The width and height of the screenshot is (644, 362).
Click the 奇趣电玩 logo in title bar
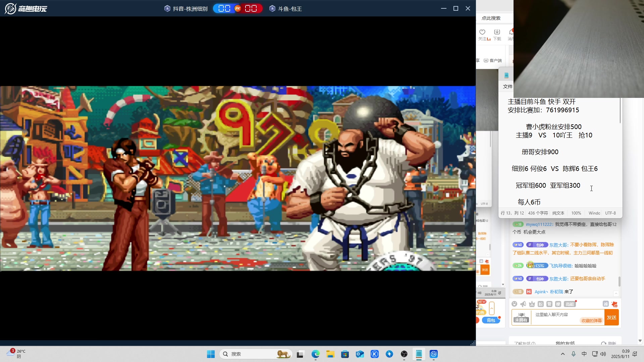coord(26,8)
